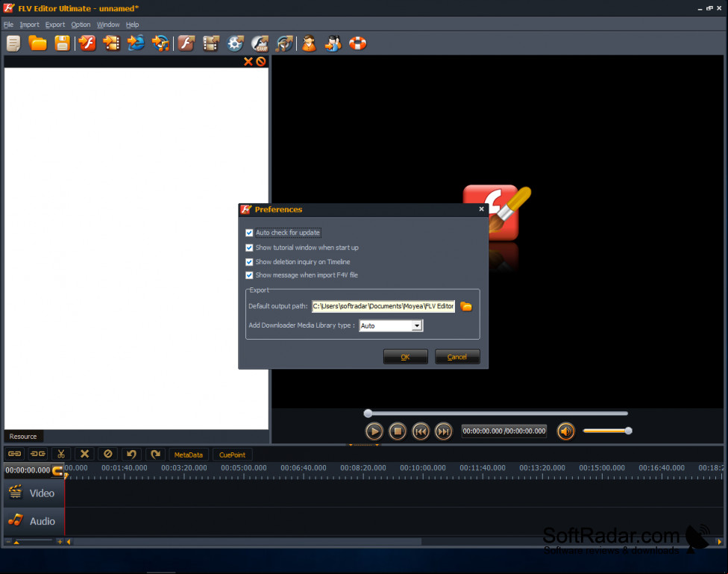Click the volume slider handle

pos(628,431)
